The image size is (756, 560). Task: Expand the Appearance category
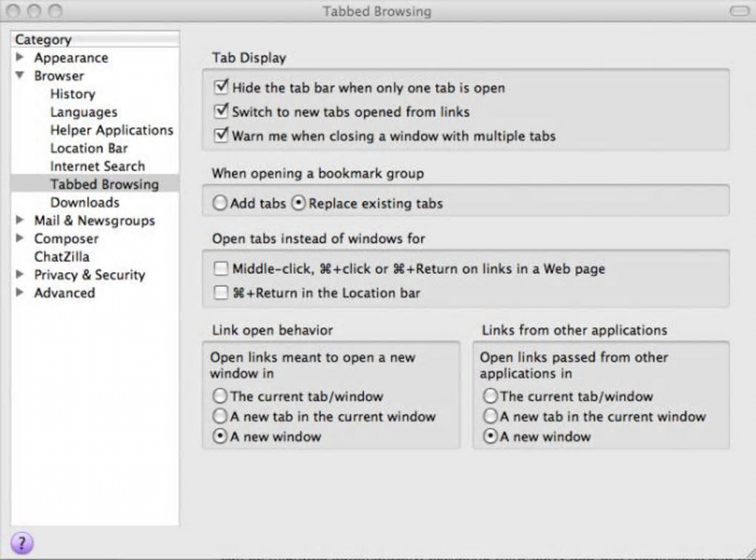(20, 58)
